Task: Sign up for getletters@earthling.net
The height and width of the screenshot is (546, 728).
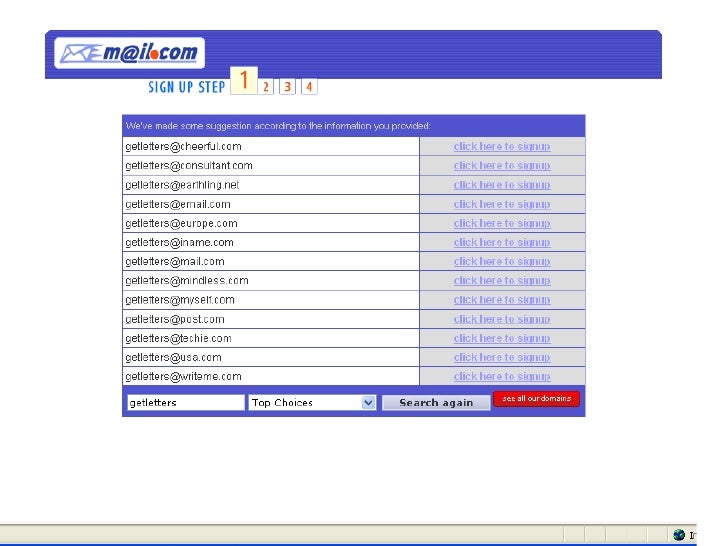Action: click(502, 185)
